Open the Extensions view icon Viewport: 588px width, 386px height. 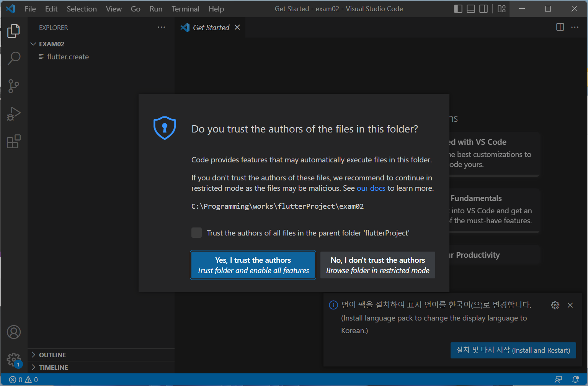tap(14, 141)
